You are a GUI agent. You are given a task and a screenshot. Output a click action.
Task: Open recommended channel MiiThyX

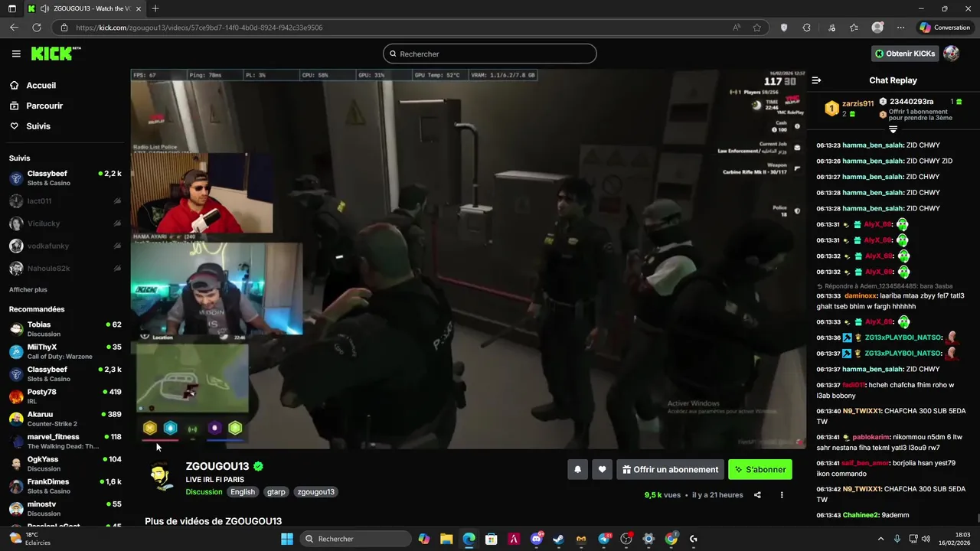[x=65, y=351]
